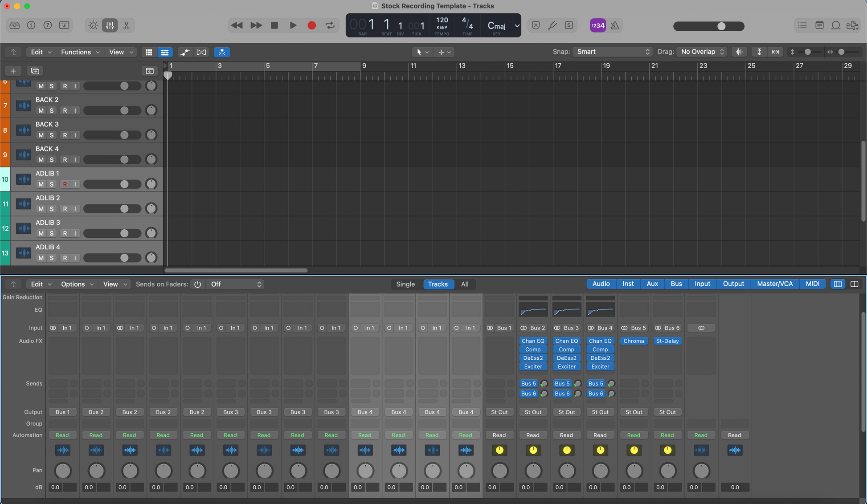The image size is (867, 504).
Task: Open the Snap Smart dropdown
Action: (x=613, y=52)
